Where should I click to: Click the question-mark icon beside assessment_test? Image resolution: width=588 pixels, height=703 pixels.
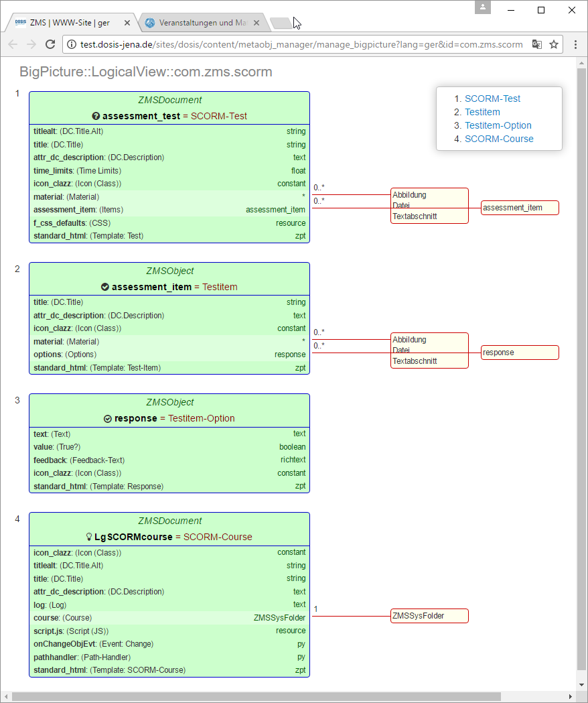click(x=96, y=116)
